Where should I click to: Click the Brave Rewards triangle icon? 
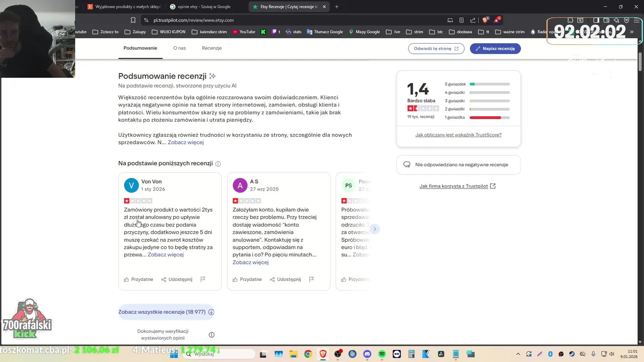496,20
